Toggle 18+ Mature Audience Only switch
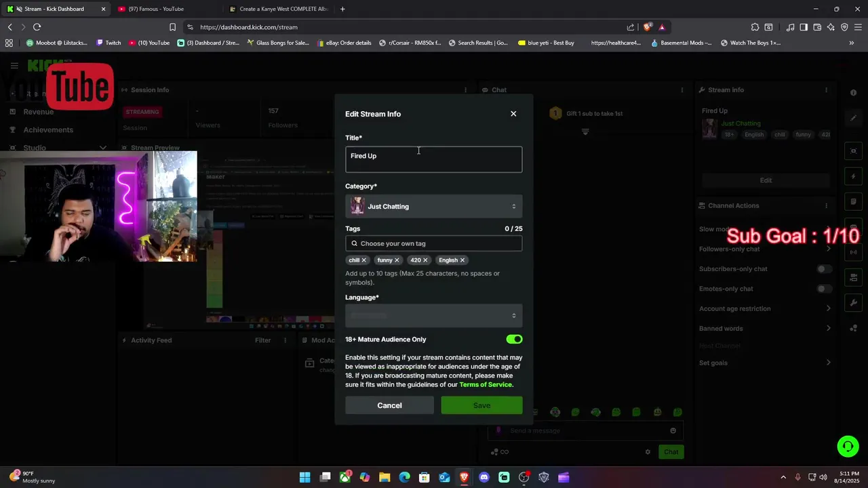The width and height of the screenshot is (868, 488). (514, 339)
